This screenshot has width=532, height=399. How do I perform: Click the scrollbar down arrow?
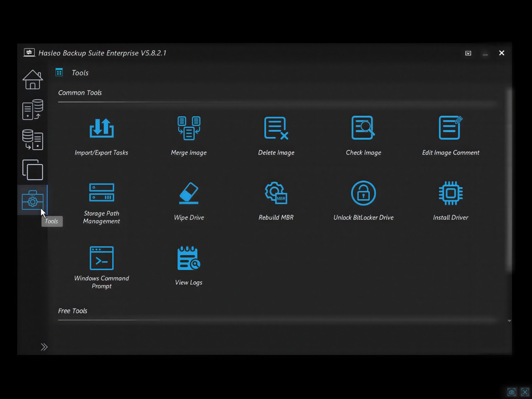(x=509, y=321)
